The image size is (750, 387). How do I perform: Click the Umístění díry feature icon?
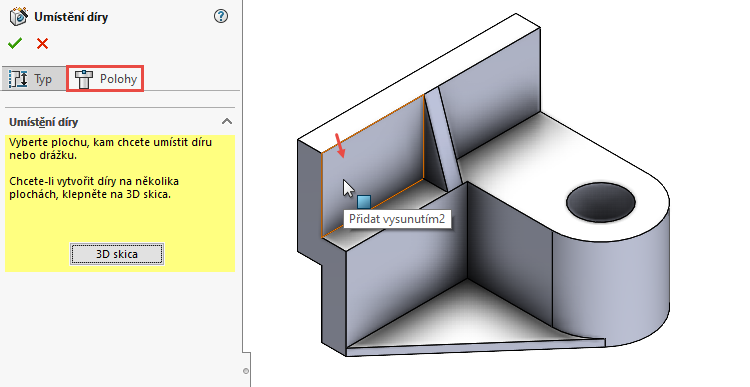(x=19, y=17)
